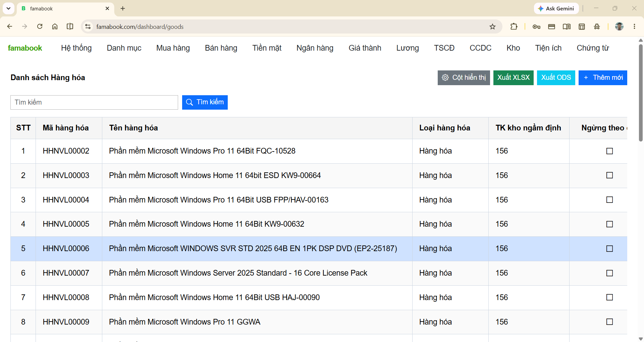The image size is (644, 342).
Task: Bookmark this page with the star
Action: point(492,26)
